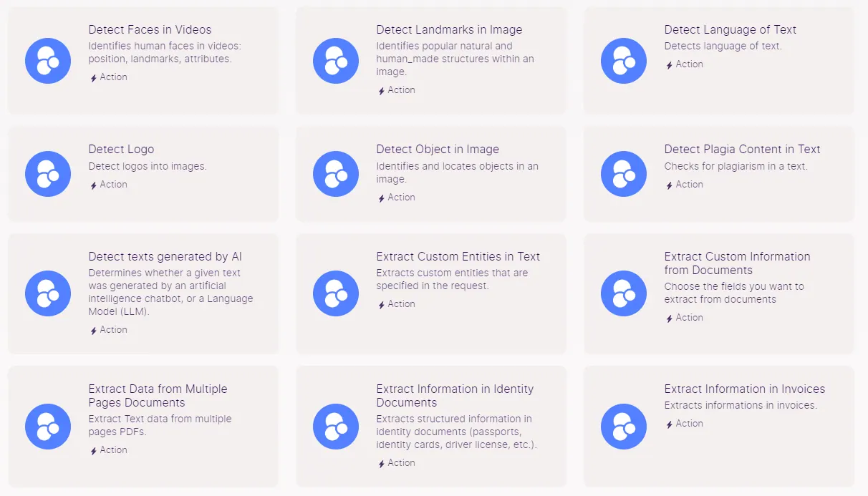Screen dimensions: 868x496
Task: Open the Extract Custom Information from Documents title
Action: [x=737, y=263]
